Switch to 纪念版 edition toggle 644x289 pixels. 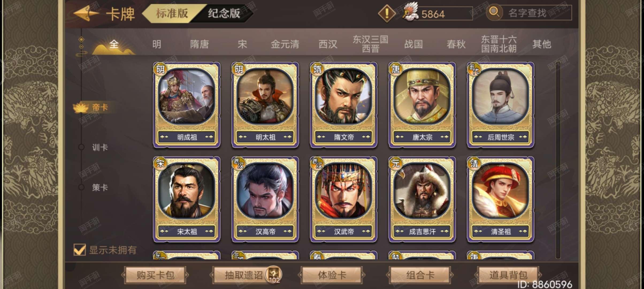pyautogui.click(x=224, y=13)
